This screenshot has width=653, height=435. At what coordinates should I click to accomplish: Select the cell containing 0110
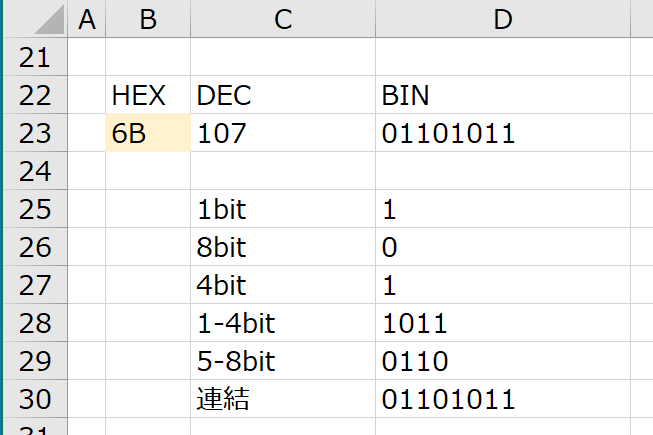pyautogui.click(x=503, y=360)
